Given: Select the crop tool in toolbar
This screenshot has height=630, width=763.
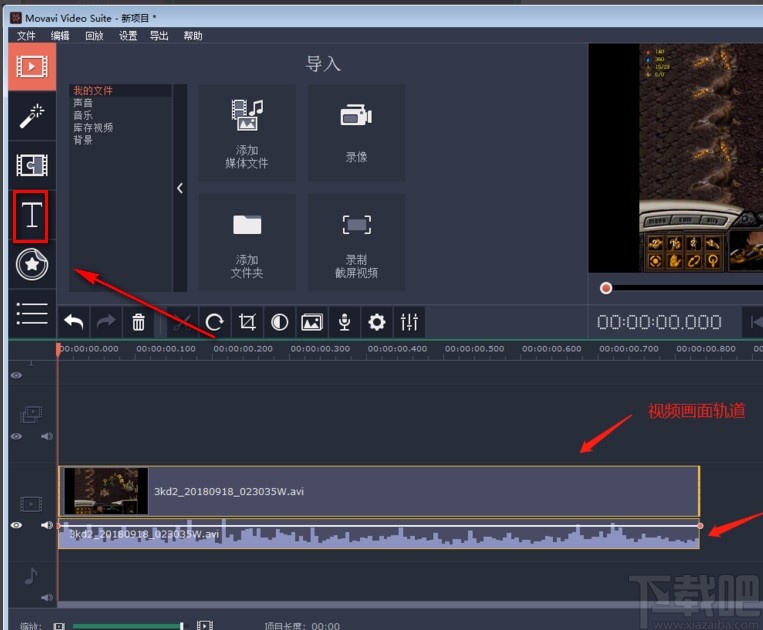Looking at the screenshot, I should pos(247,322).
